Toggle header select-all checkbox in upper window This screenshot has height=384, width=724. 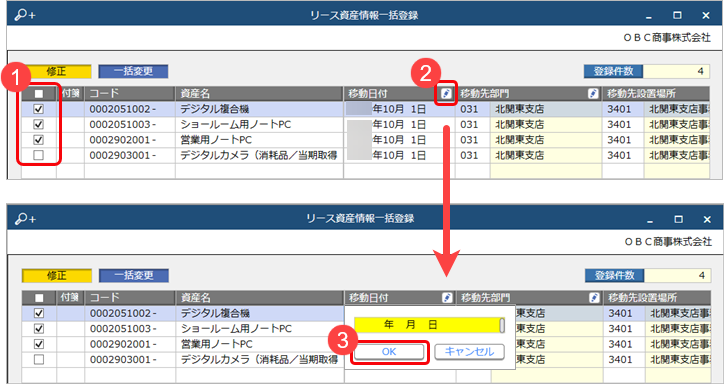(x=39, y=94)
